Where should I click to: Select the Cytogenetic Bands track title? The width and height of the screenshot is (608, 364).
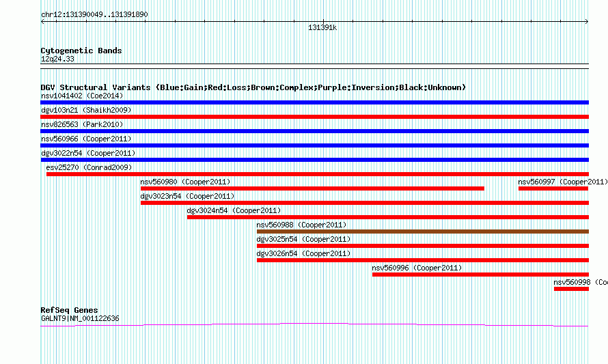coord(81,51)
